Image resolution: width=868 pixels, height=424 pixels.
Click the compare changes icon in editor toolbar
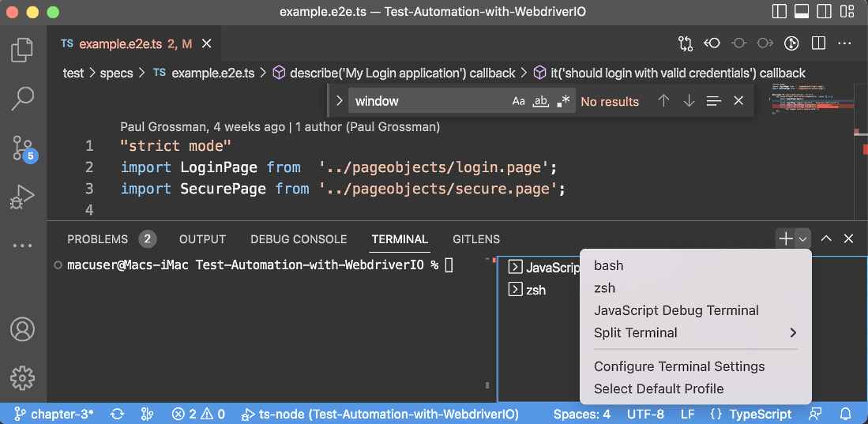point(686,43)
